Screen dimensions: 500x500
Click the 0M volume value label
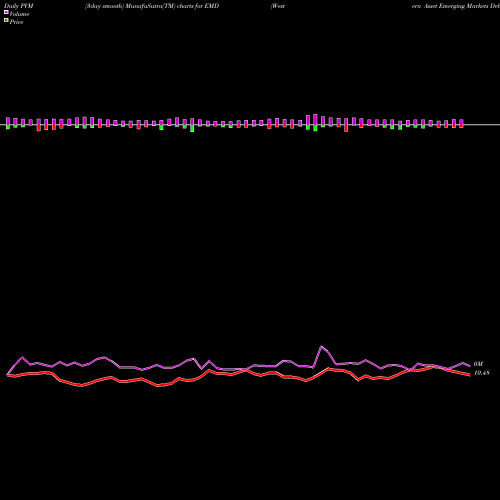click(478, 364)
